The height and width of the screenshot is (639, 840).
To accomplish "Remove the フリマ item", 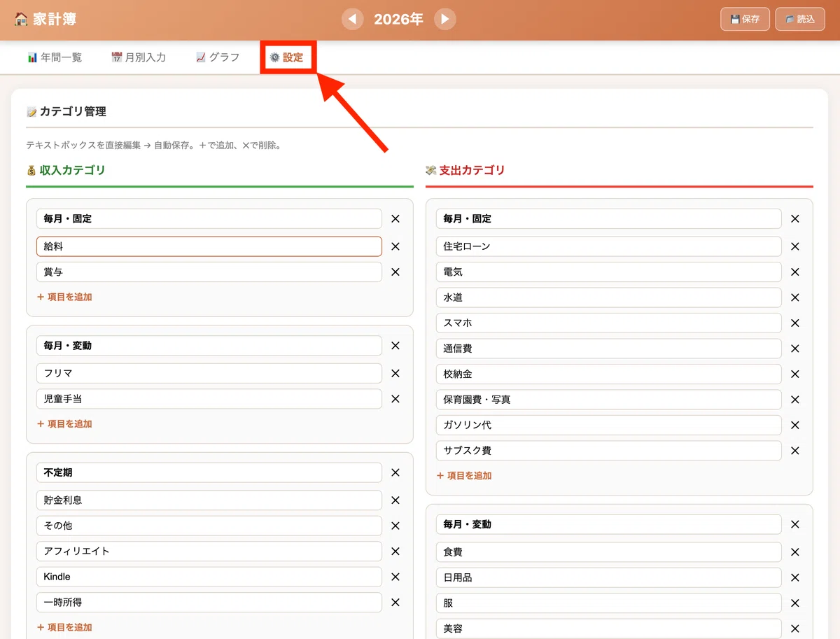I will tap(395, 373).
